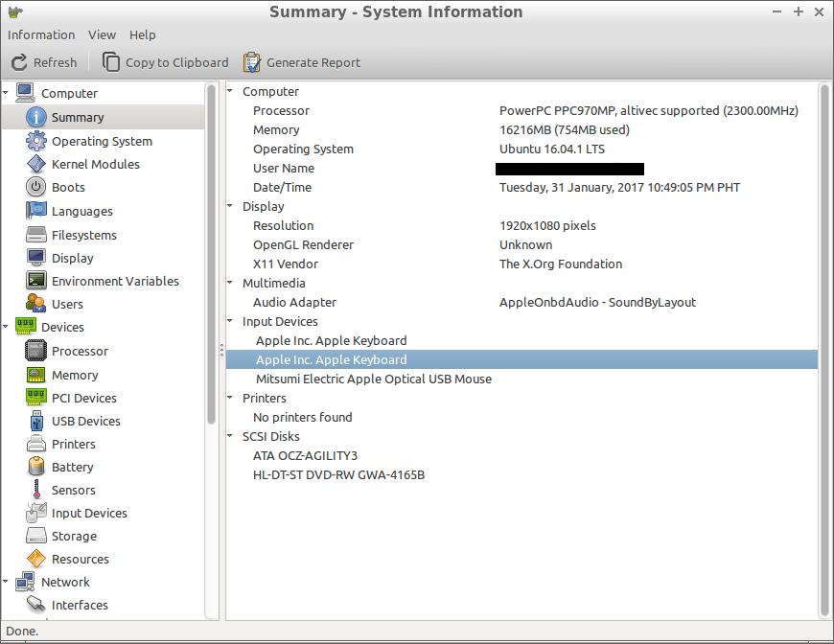The height and width of the screenshot is (644, 834).
Task: Open the Battery icon
Action: coord(36,467)
